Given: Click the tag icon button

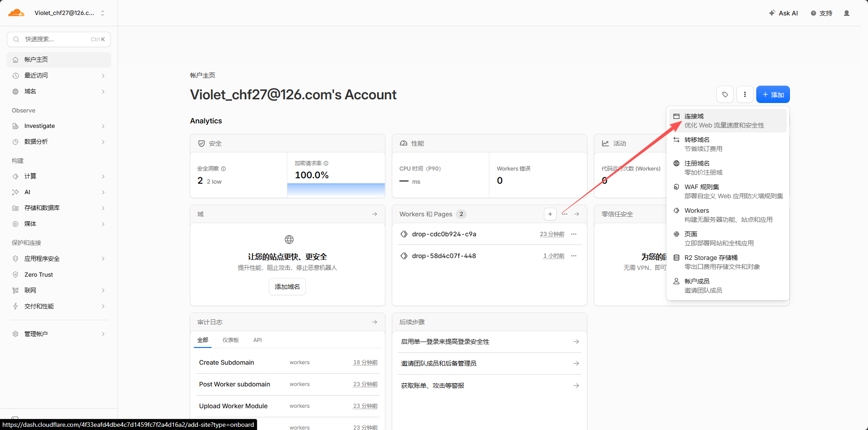Looking at the screenshot, I should click(x=725, y=94).
